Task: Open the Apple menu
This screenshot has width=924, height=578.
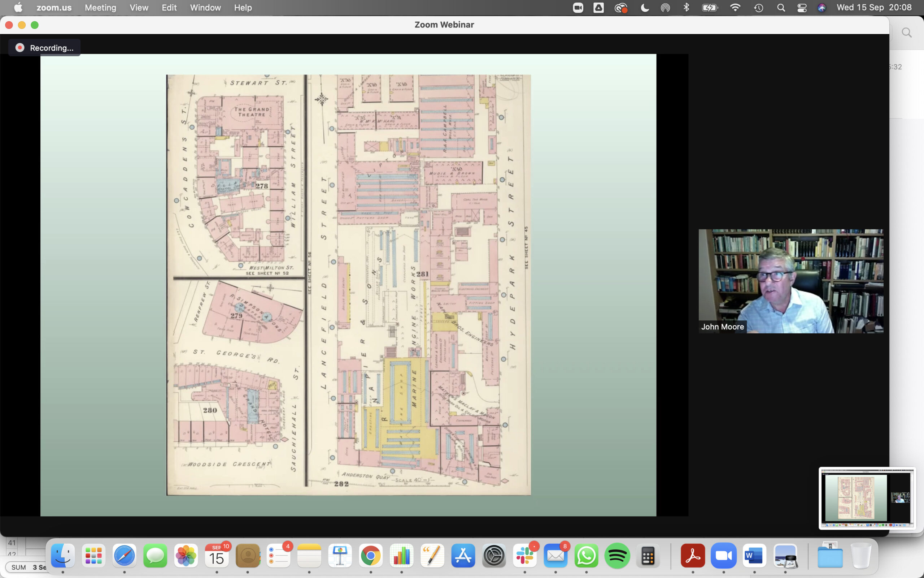Action: pos(18,8)
